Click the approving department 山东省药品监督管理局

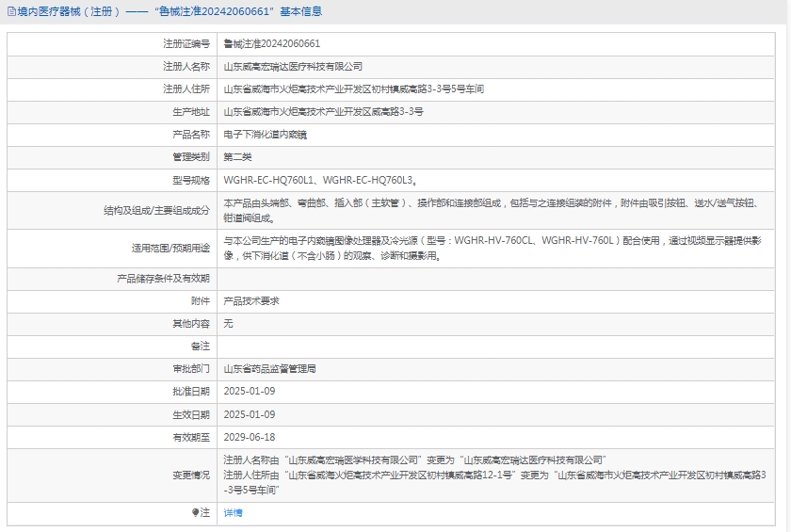[270, 370]
